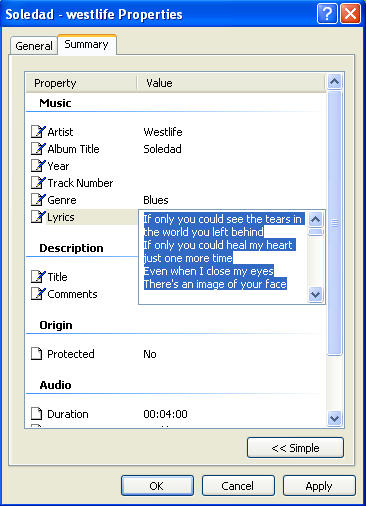Click the Duration value 00:04:00
The width and height of the screenshot is (366, 506).
pos(165,414)
